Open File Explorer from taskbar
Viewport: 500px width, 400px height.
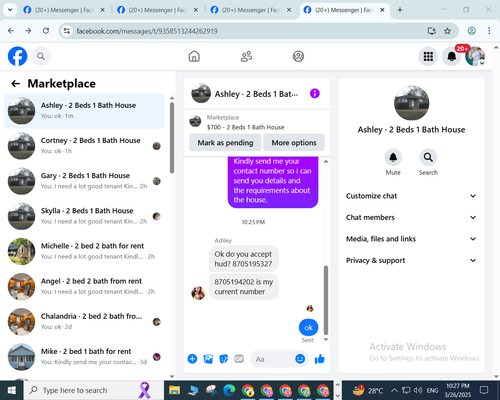(x=174, y=390)
